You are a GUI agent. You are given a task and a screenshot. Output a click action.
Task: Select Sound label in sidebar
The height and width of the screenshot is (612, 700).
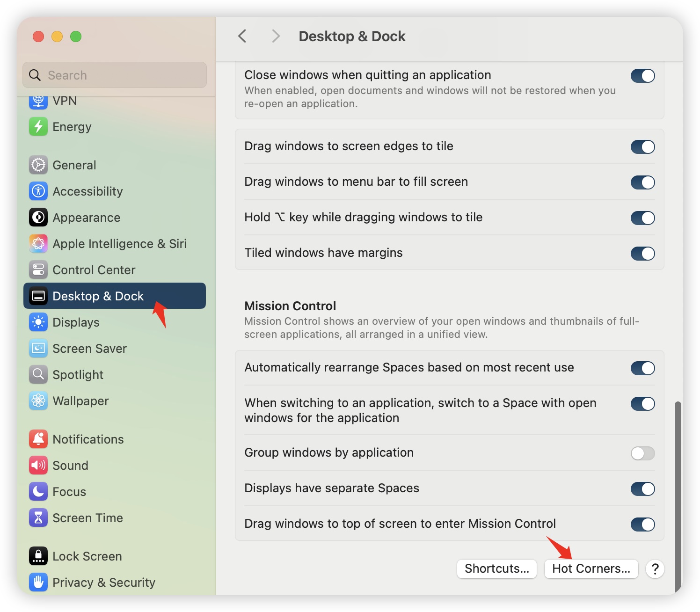(x=70, y=466)
